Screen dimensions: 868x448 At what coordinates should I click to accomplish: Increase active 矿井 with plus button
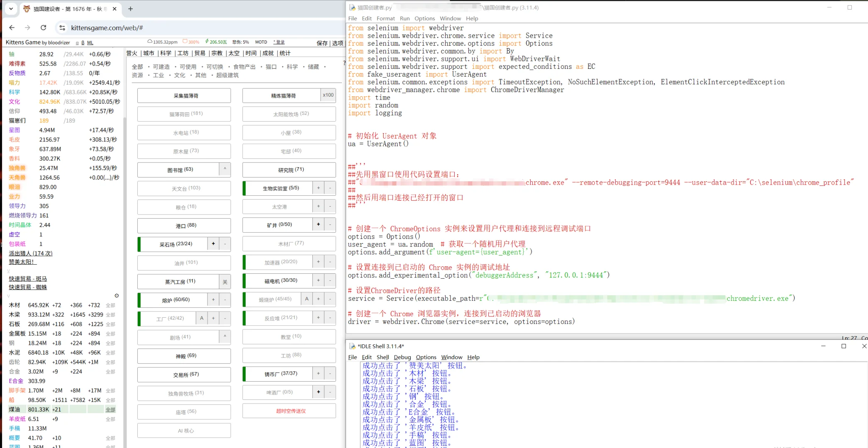(318, 224)
